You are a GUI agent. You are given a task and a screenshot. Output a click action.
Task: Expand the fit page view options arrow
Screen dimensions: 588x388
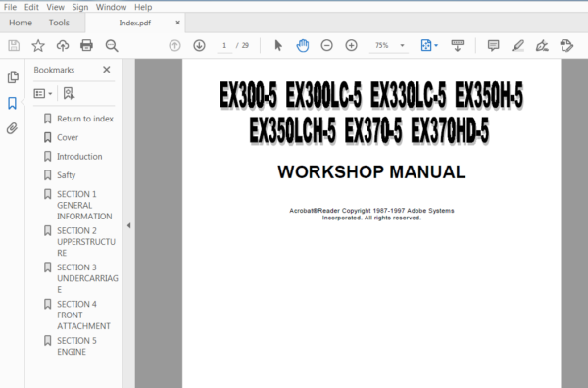pyautogui.click(x=436, y=46)
